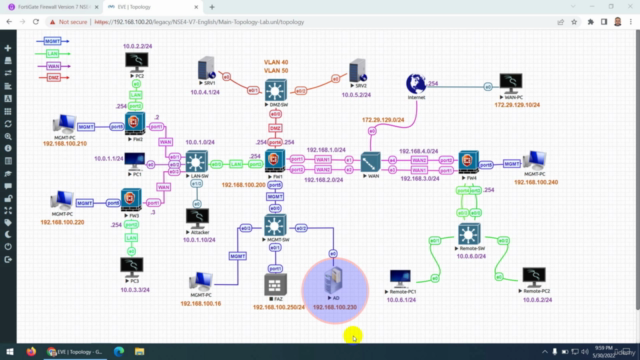
Task: Click MGMT-PC node labeled 192.168.100.220
Action: (62, 200)
